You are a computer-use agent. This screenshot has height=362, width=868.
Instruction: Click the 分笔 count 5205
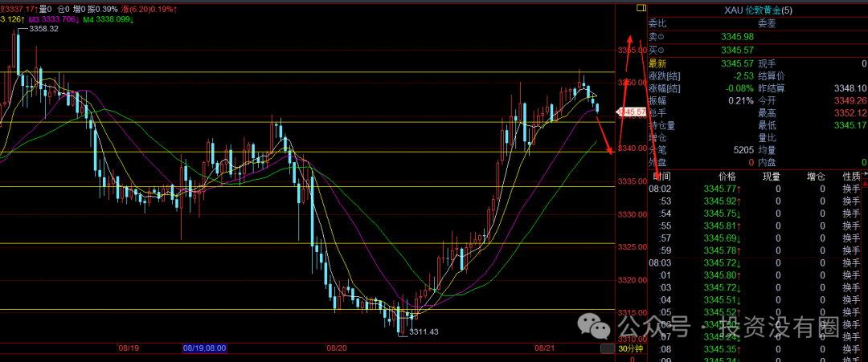click(x=744, y=150)
